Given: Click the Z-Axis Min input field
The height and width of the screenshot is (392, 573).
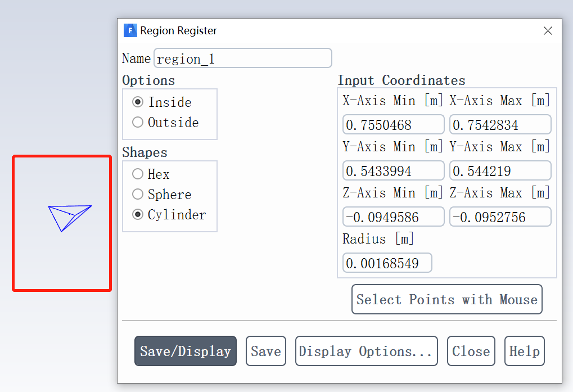Looking at the screenshot, I should click(393, 217).
